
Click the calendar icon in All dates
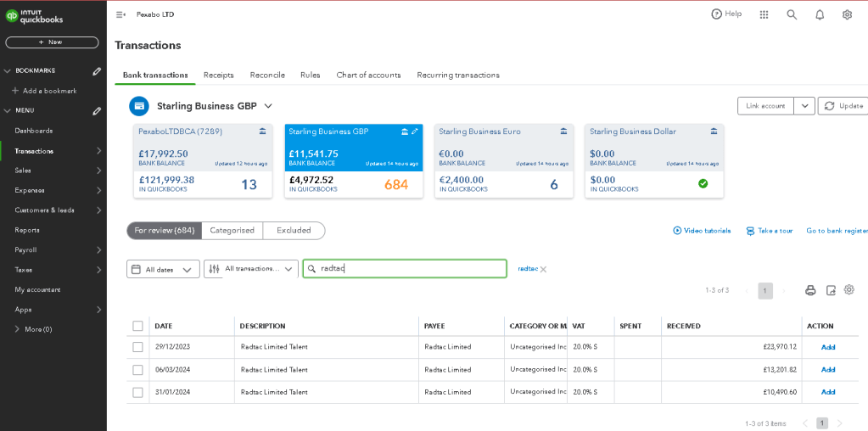(136, 270)
